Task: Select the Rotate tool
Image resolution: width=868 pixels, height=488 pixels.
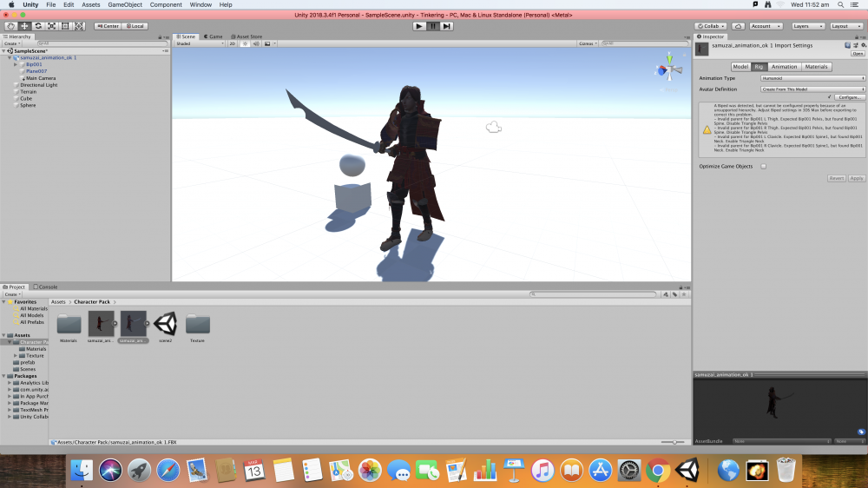Action: pos(38,26)
